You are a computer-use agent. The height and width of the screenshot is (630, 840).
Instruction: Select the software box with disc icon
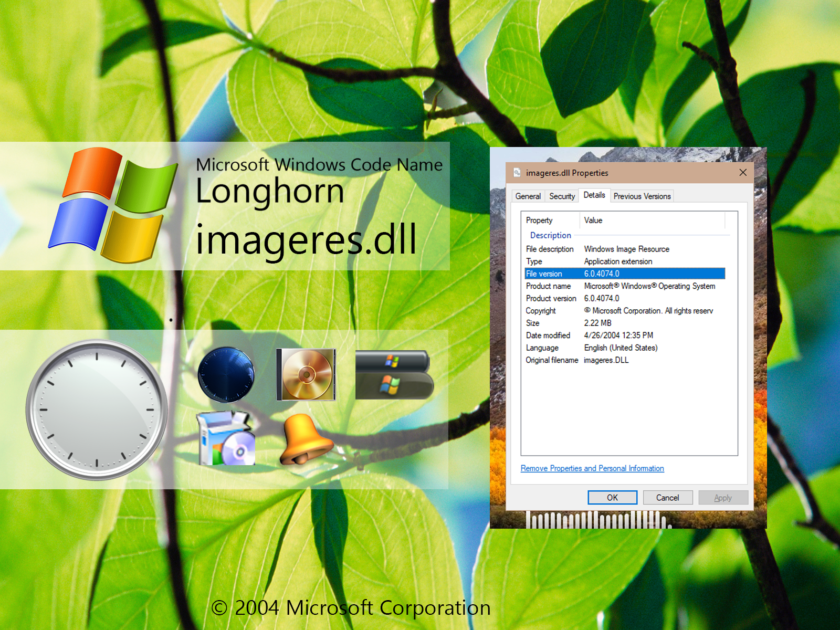click(x=226, y=438)
